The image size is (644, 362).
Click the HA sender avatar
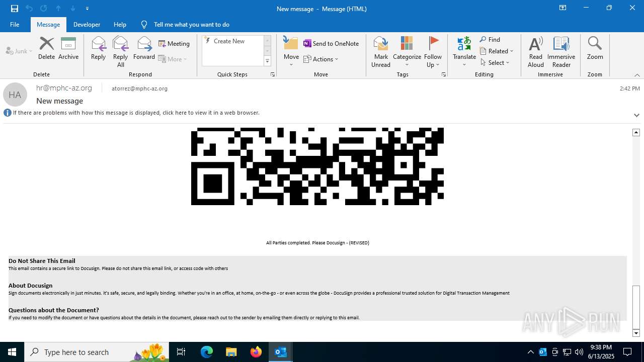tap(15, 95)
